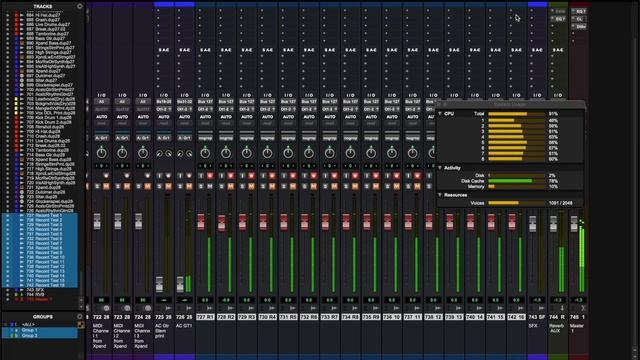Click the 735 R9 track name button
Screen dimensions: 640x360
coord(371,317)
